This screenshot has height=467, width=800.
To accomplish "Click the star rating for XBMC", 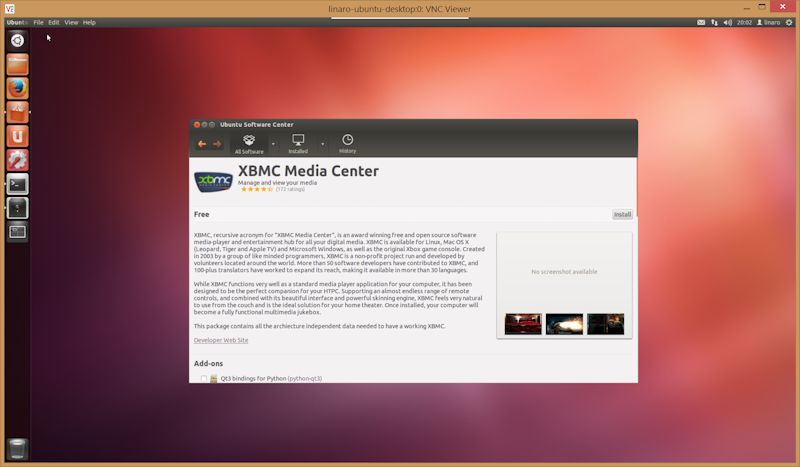I will (257, 189).
